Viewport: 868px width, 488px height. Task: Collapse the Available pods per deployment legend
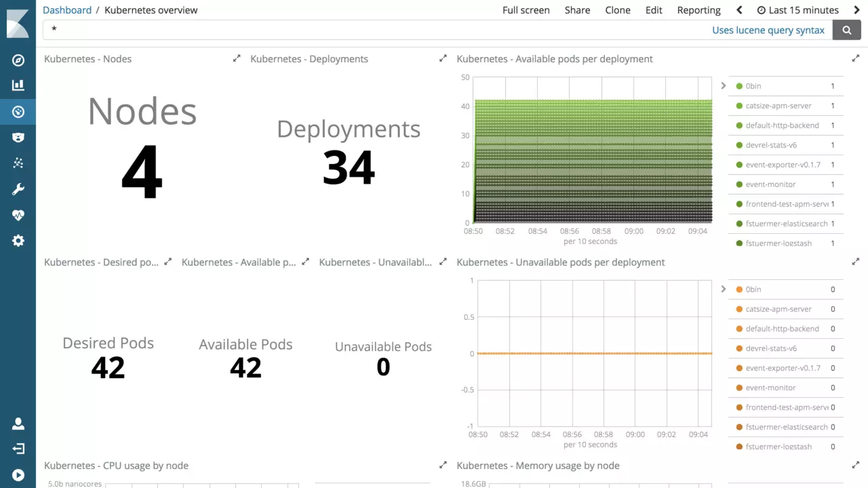tap(724, 86)
